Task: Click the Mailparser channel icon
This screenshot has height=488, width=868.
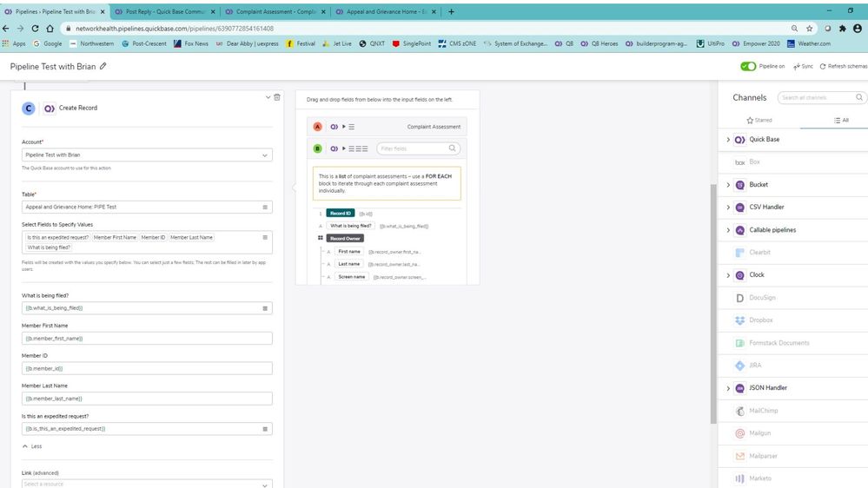Action: pos(739,456)
